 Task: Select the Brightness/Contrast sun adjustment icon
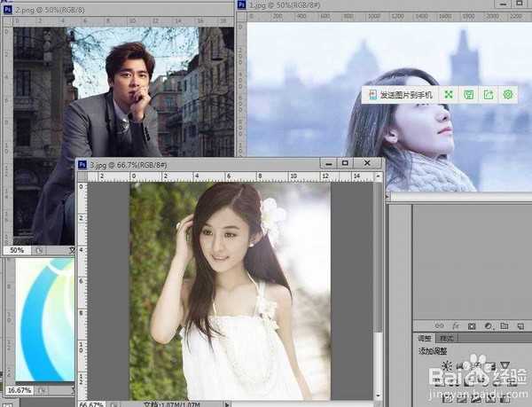(x=447, y=366)
